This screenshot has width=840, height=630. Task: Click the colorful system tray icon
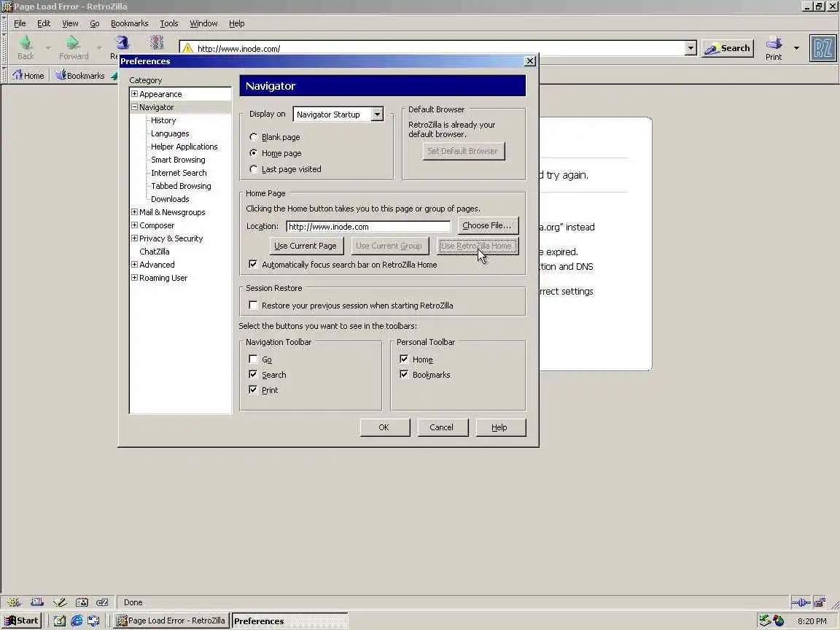click(x=779, y=621)
